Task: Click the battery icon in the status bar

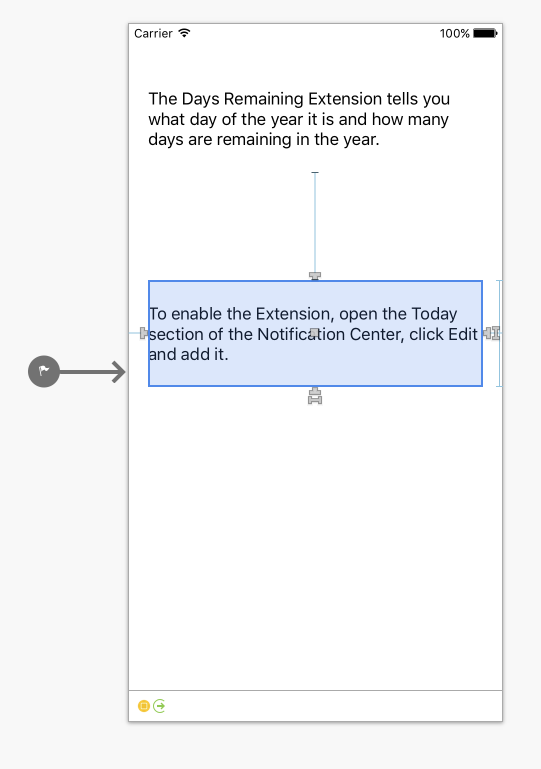Action: click(x=485, y=33)
